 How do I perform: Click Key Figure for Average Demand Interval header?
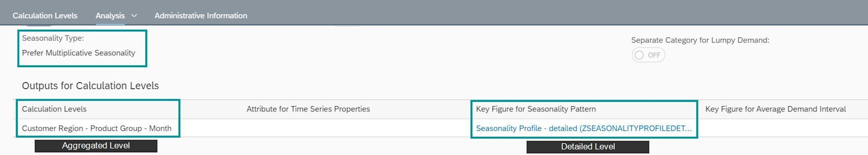click(x=775, y=109)
